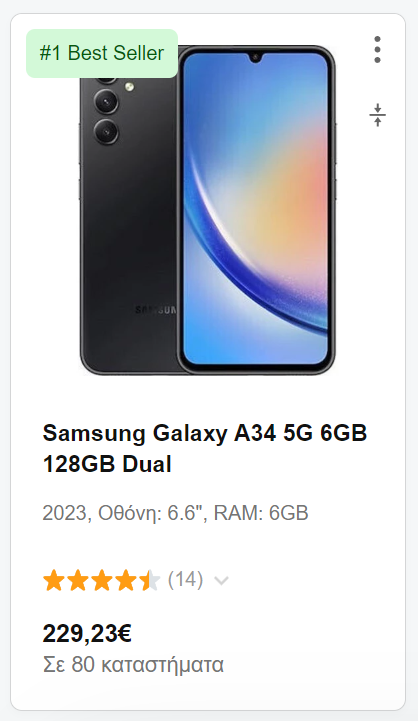Expand the rating breakdown chevron

click(x=221, y=581)
